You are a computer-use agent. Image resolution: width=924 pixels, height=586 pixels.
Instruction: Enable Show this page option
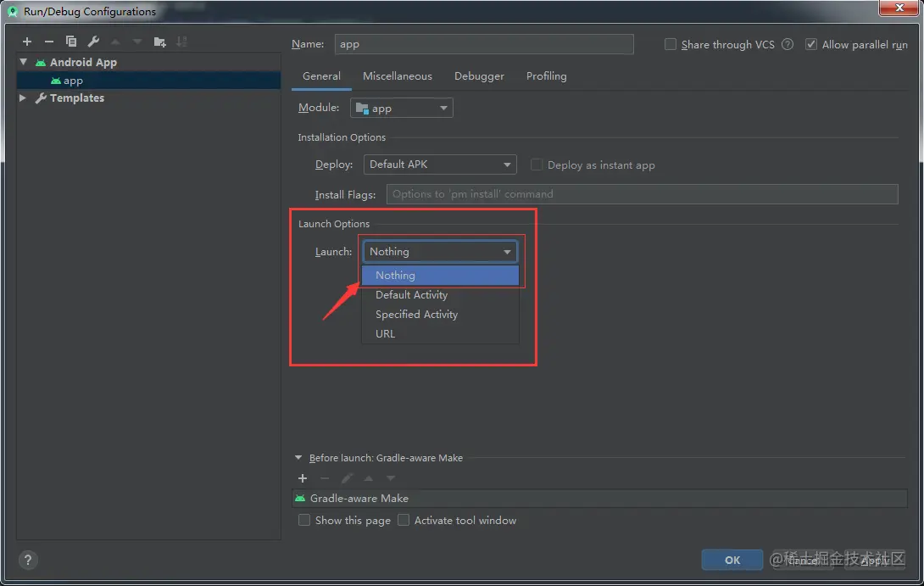pyautogui.click(x=304, y=520)
